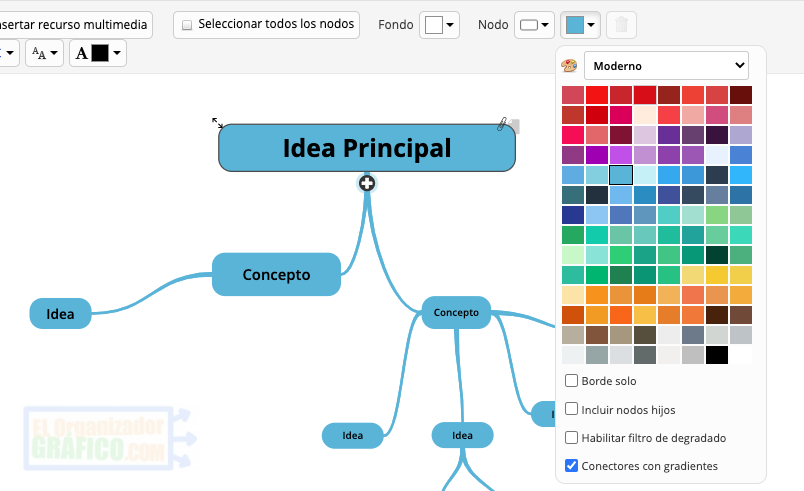Check Incluir nodos hijos

[572, 409]
